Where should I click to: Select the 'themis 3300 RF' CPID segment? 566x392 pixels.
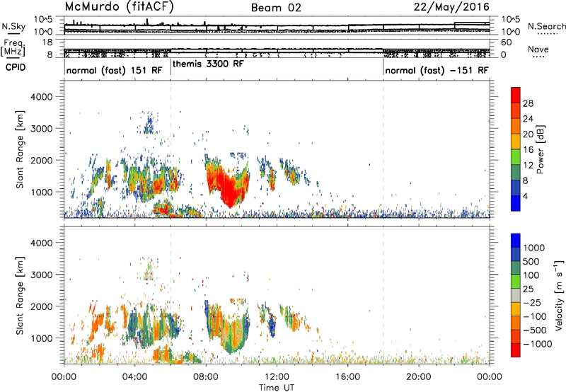coord(208,64)
